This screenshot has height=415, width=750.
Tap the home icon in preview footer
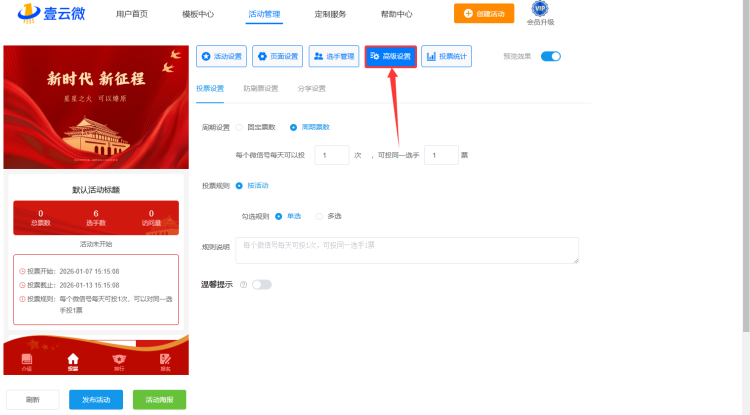coord(72,359)
